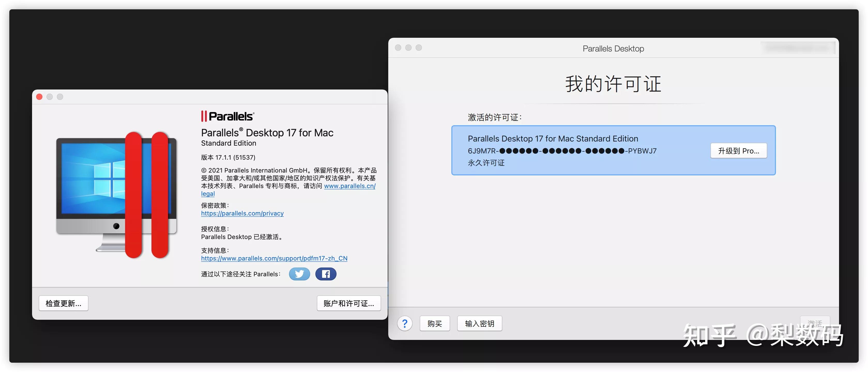Open help via the question mark icon

(x=405, y=323)
